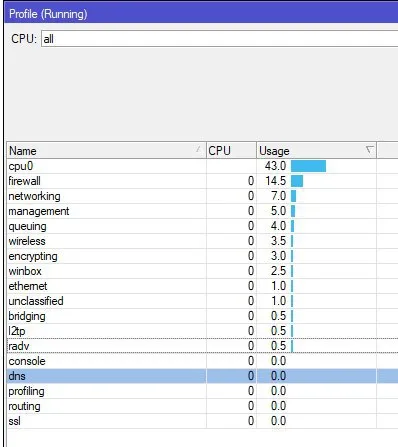Screen dimensions: 398x447
Task: Click the Profile (Running) title bar
Action: coord(201,14)
